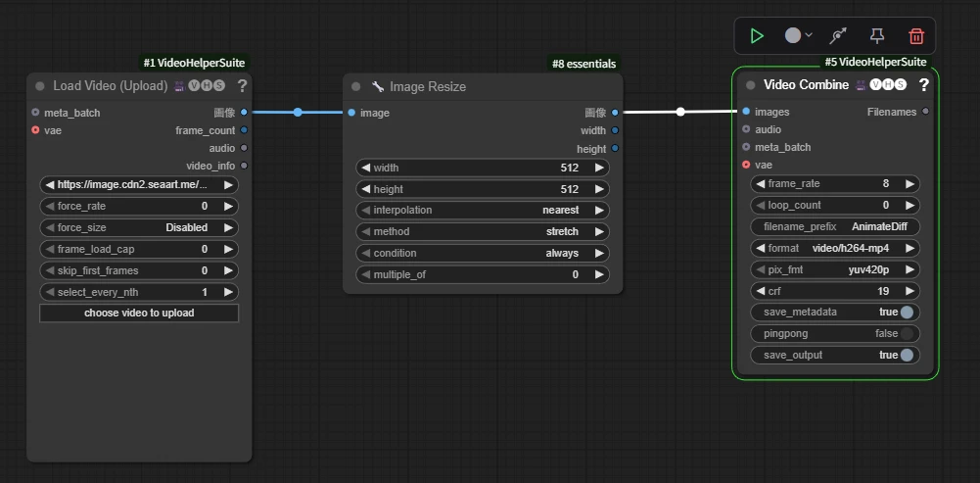This screenshot has width=980, height=483.
Task: Open the interpolation dropdown set to nearest
Action: point(482,211)
